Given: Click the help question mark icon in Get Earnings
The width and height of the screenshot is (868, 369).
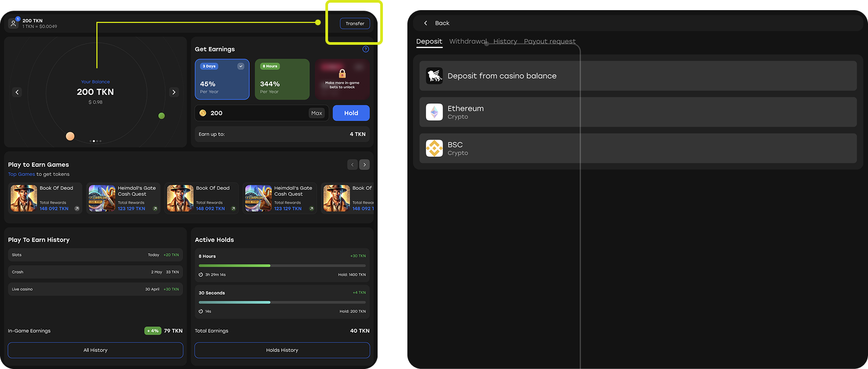Looking at the screenshot, I should point(365,49).
